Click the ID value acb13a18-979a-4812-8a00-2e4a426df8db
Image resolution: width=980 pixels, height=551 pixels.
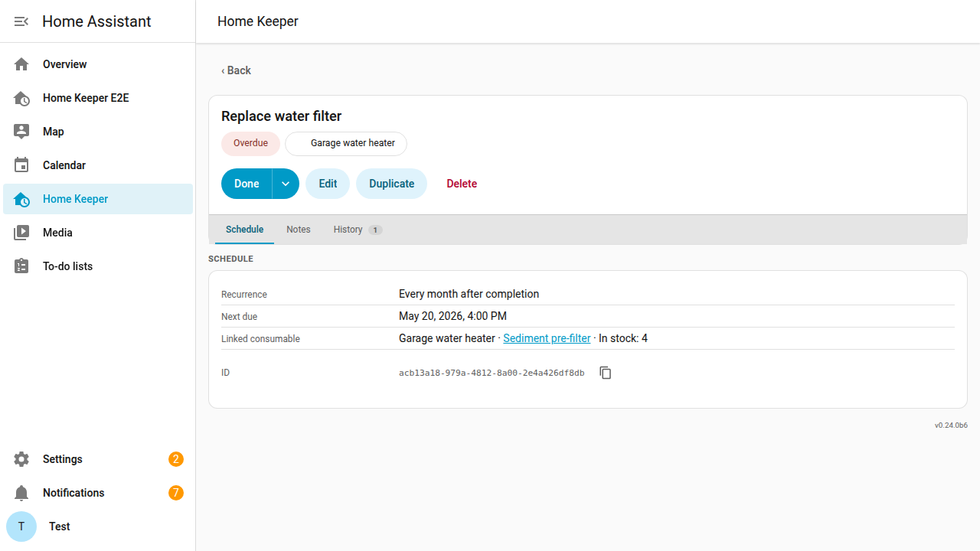click(492, 373)
